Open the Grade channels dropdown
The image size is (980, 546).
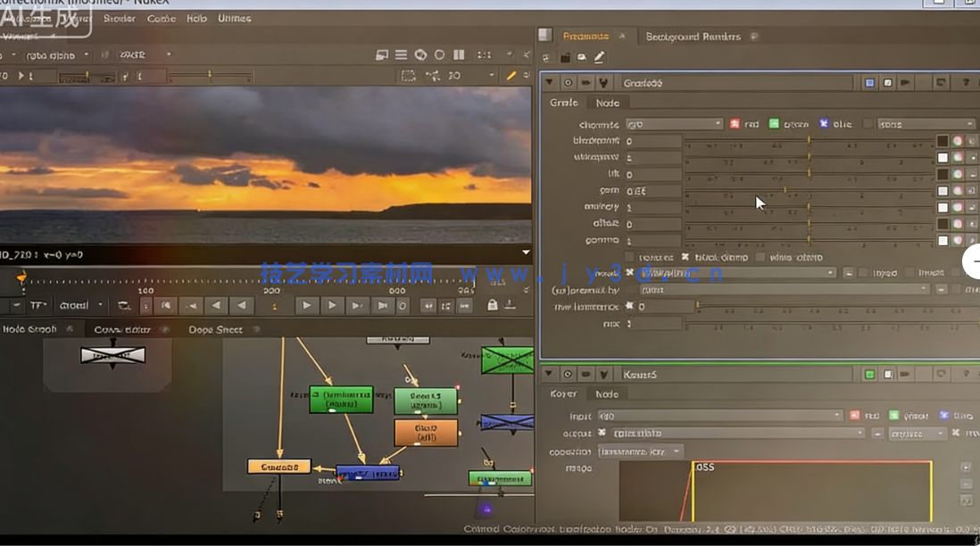674,124
